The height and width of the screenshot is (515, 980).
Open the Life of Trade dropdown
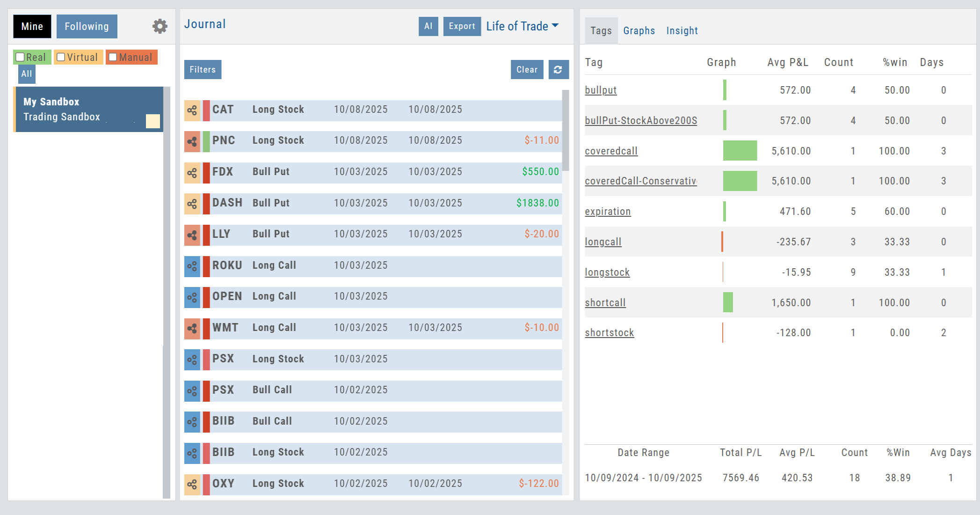coord(522,26)
